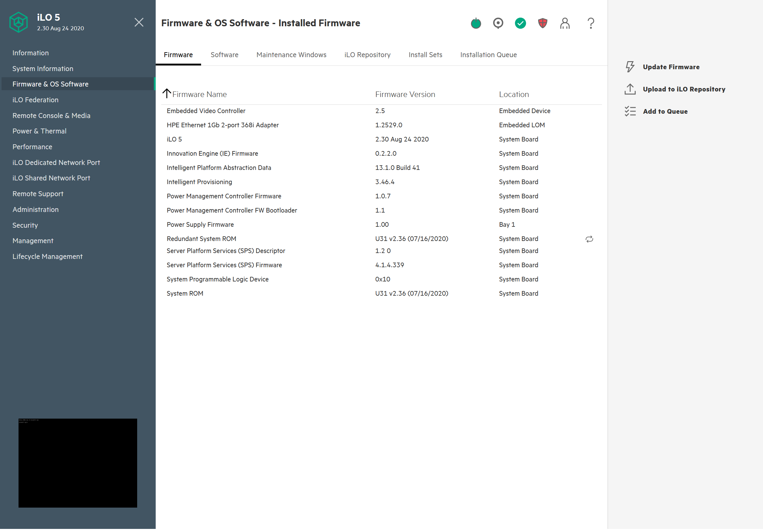The width and height of the screenshot is (763, 532).
Task: Click Update Firmware action
Action: pos(671,67)
